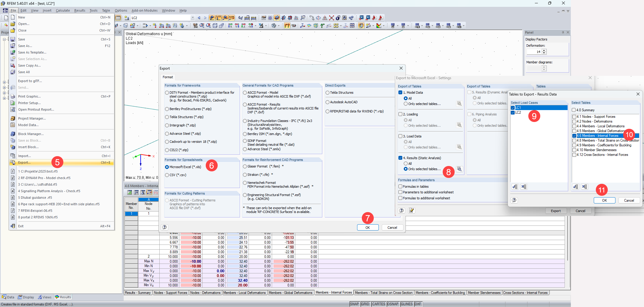This screenshot has height=307, width=644.
Task: Open table selection icon for Model Data
Action: 459,104
